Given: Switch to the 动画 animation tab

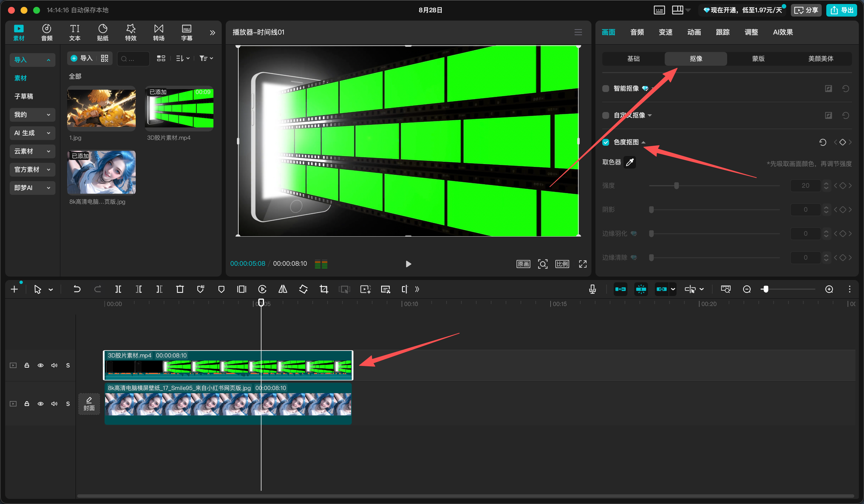Looking at the screenshot, I should (694, 32).
